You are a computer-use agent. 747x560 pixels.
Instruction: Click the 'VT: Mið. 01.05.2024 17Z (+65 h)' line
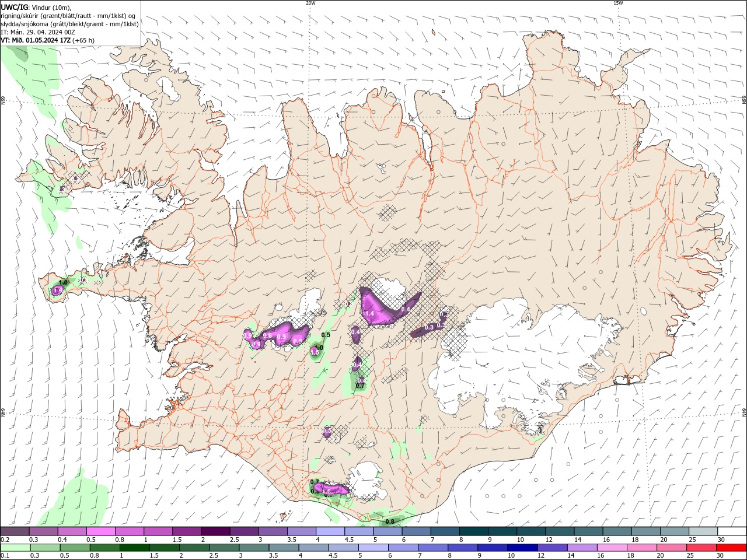click(x=48, y=40)
